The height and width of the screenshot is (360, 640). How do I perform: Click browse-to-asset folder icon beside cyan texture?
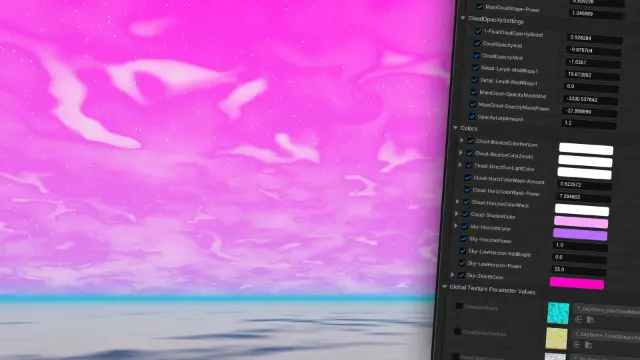pos(590,320)
